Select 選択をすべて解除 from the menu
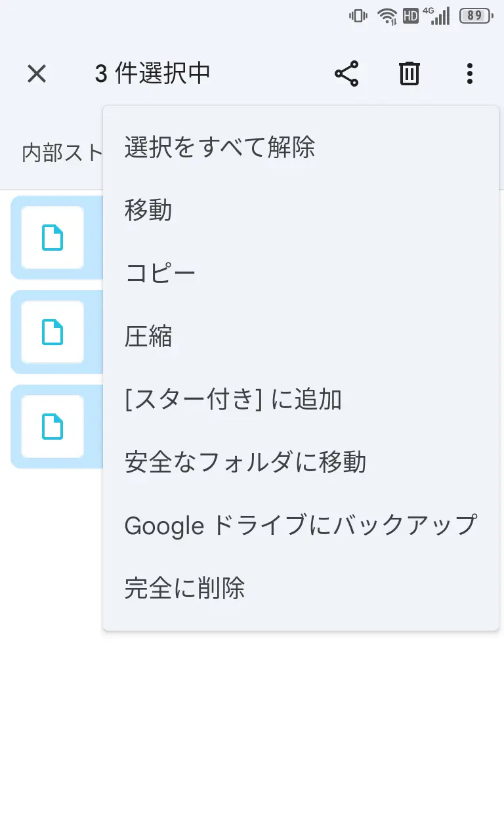Viewport: 504px width, 840px height. coord(220,148)
